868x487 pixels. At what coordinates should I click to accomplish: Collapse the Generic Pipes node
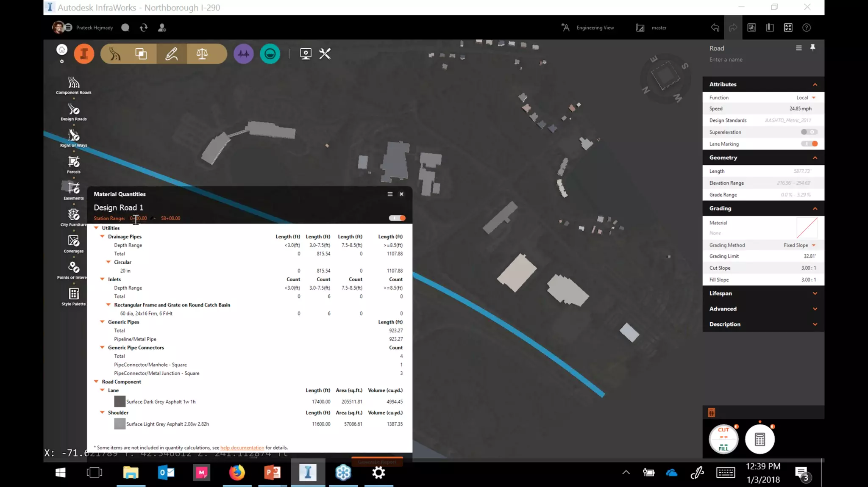[102, 322]
